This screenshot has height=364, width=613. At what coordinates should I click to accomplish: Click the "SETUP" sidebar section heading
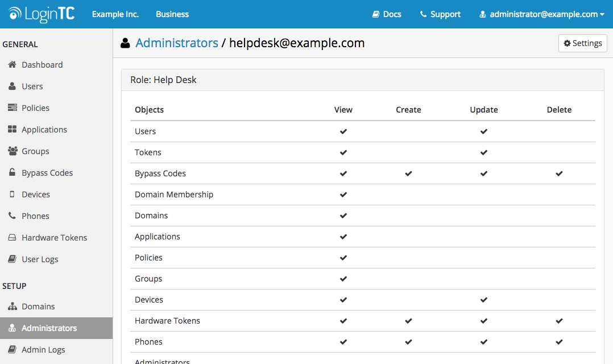click(x=14, y=286)
